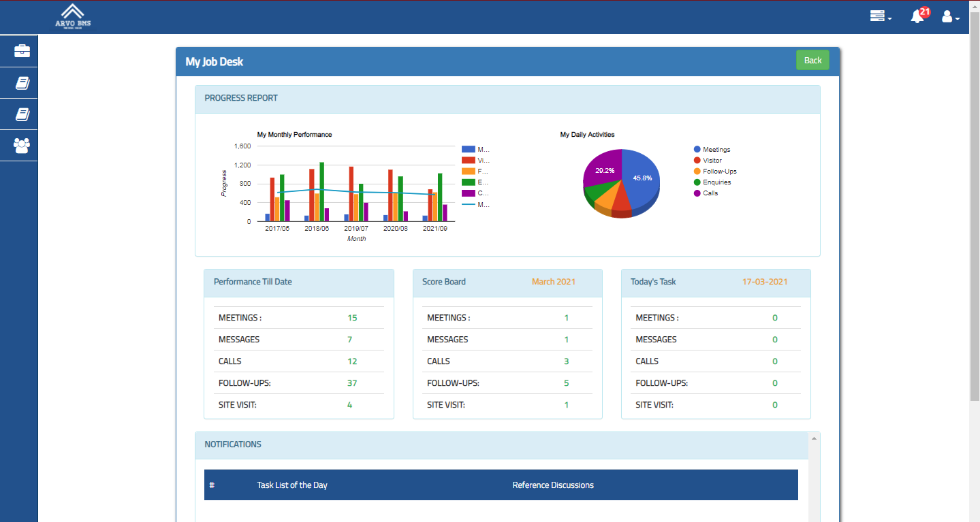Click the 45.8% blue pie slice
Screen dimensions: 980x522
point(641,178)
